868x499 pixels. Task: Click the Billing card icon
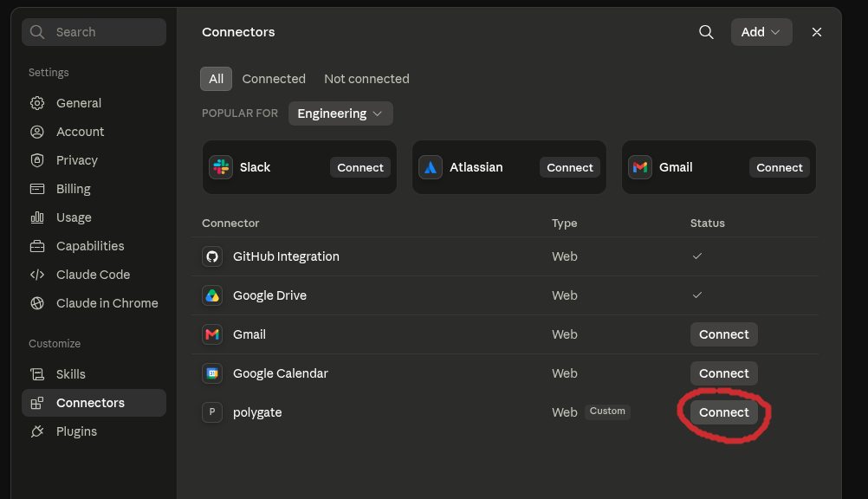[x=37, y=189]
